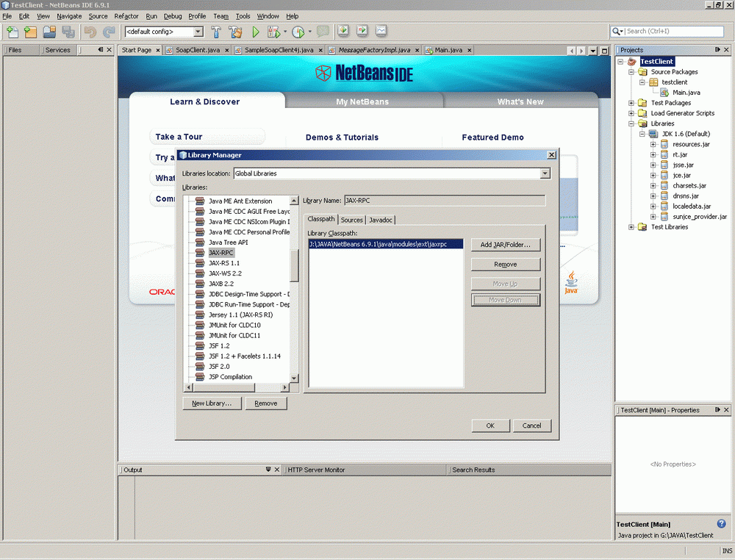
Task: Switch to the SampleSoapClient4j.java tab
Action: 279,50
